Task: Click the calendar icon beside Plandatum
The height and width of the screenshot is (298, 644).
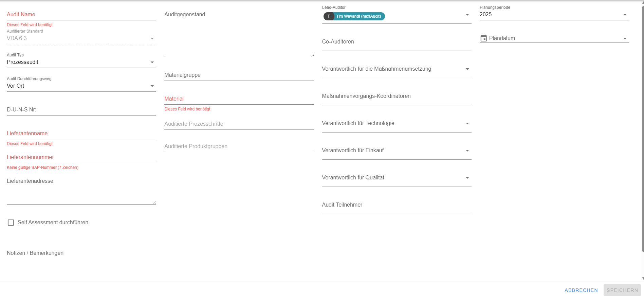Action: [x=483, y=38]
